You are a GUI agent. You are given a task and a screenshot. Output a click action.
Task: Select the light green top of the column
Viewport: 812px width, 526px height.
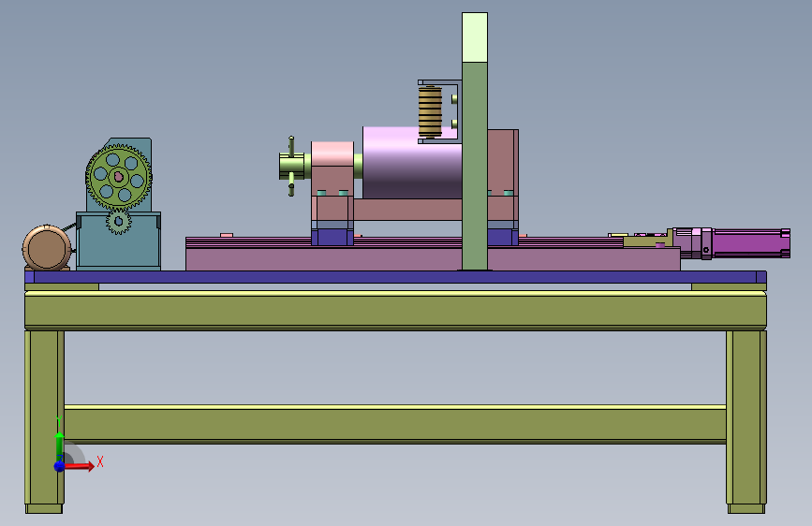(474, 37)
